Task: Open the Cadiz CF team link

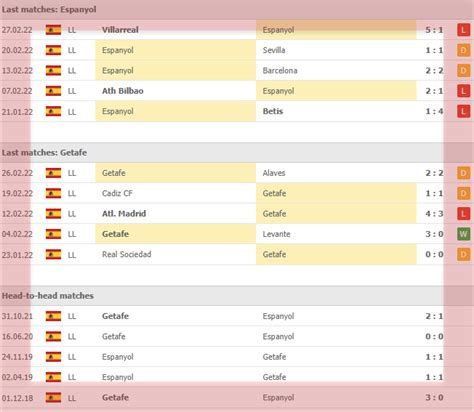Action: [117, 193]
